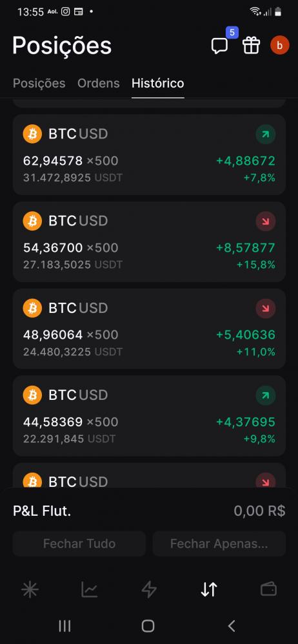Select the Histórico tab
Screen dimensions: 298x644
pos(157,83)
